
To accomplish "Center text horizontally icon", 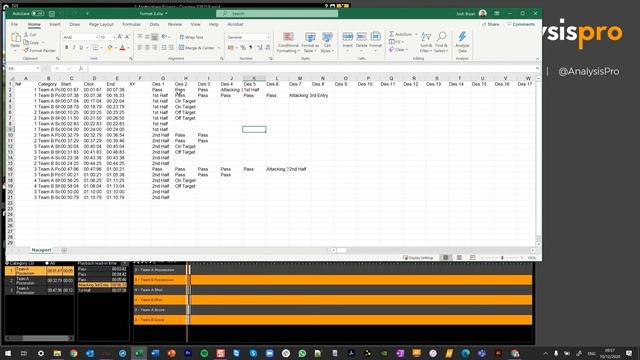I will [x=147, y=48].
